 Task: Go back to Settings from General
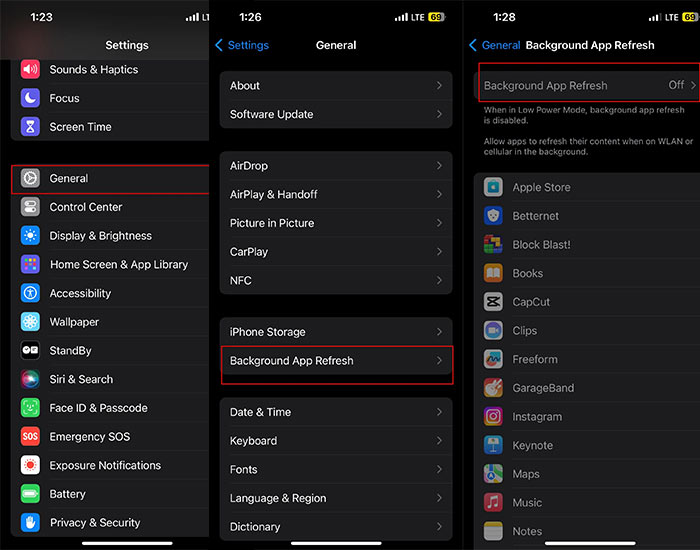pos(242,45)
